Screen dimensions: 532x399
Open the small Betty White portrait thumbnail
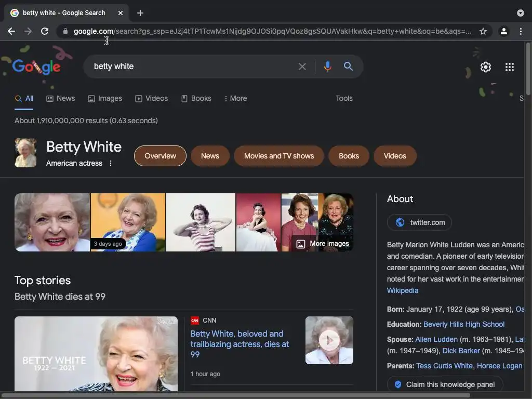pyautogui.click(x=25, y=153)
